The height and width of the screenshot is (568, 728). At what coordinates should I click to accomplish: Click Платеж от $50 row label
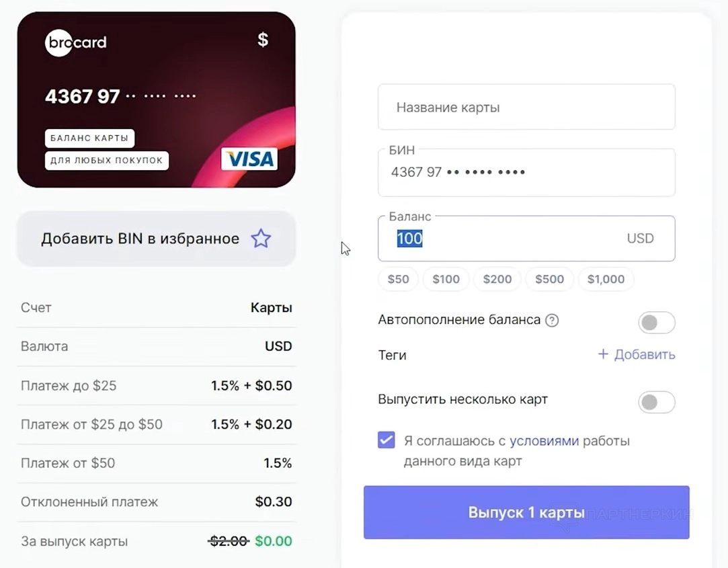point(68,463)
